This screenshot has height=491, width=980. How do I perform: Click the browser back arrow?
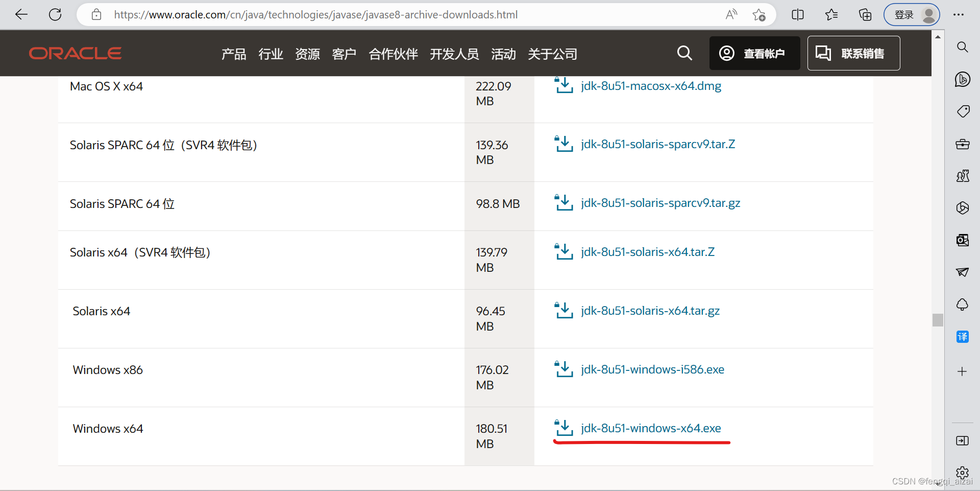pyautogui.click(x=21, y=14)
